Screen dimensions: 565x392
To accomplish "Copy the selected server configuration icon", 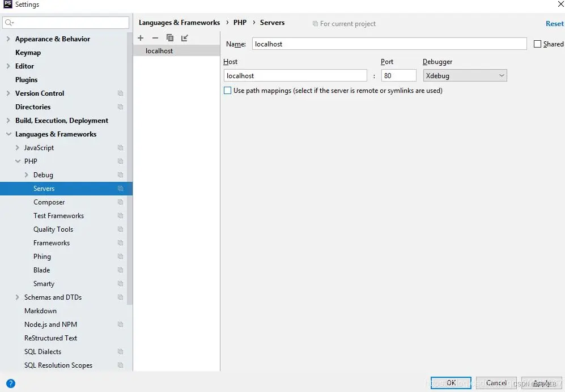I will point(169,38).
